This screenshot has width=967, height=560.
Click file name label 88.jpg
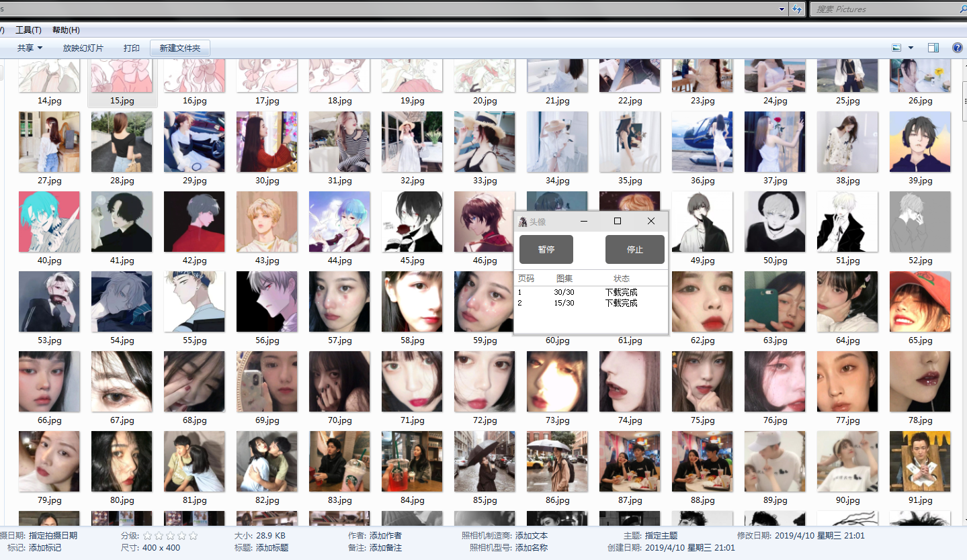tap(703, 500)
